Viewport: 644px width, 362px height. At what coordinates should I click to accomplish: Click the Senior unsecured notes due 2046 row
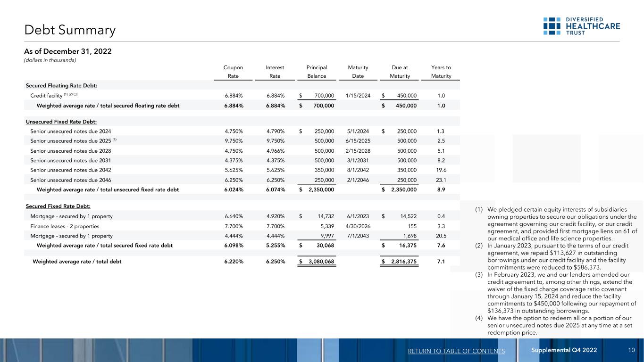pos(71,180)
